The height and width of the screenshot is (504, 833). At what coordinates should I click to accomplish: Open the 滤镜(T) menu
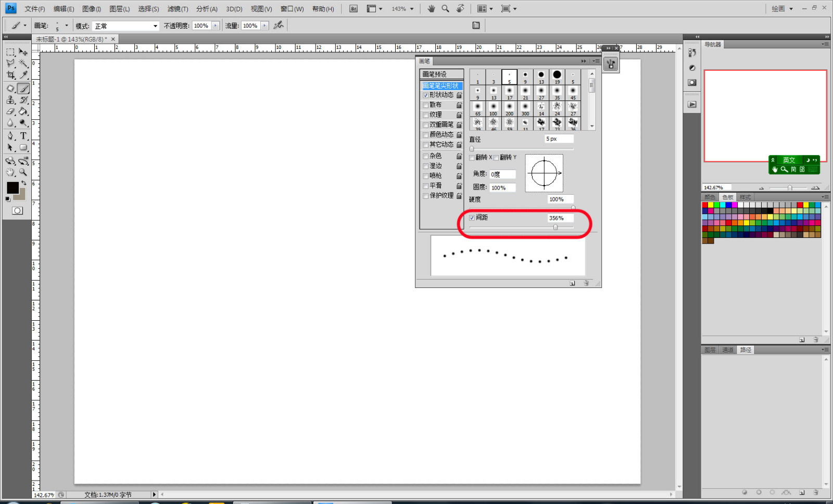pos(178,9)
